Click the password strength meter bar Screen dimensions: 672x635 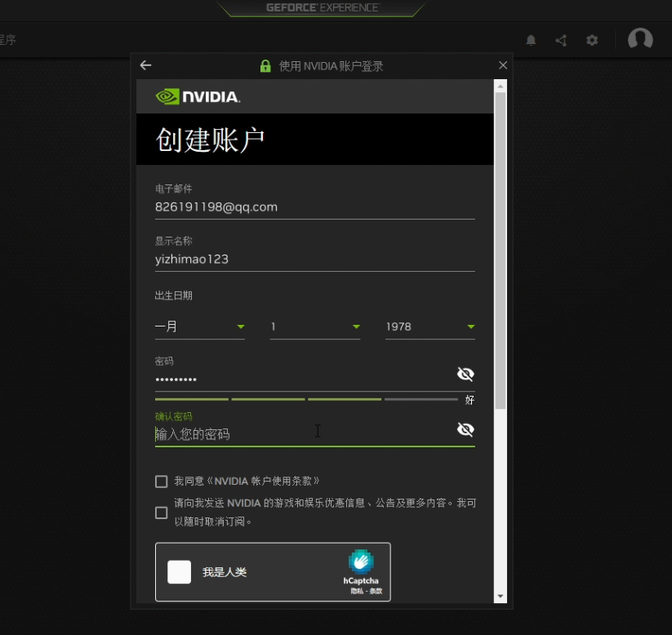(306, 399)
